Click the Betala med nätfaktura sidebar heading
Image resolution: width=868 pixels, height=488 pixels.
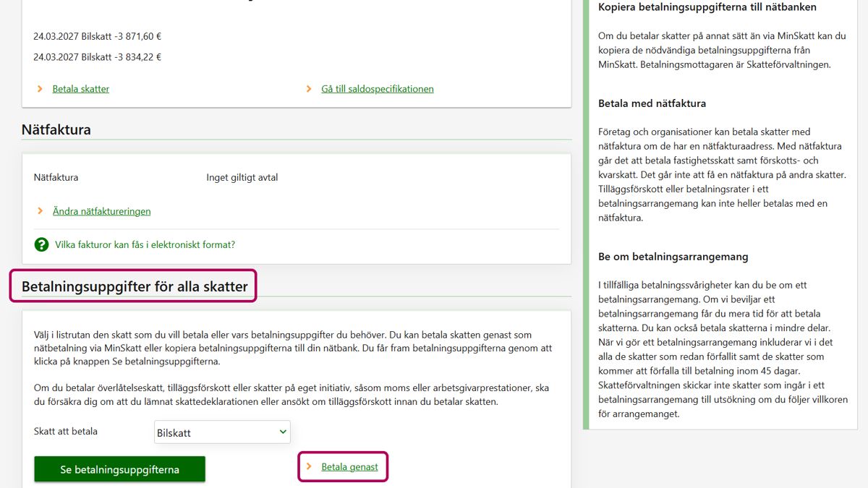pyautogui.click(x=652, y=103)
